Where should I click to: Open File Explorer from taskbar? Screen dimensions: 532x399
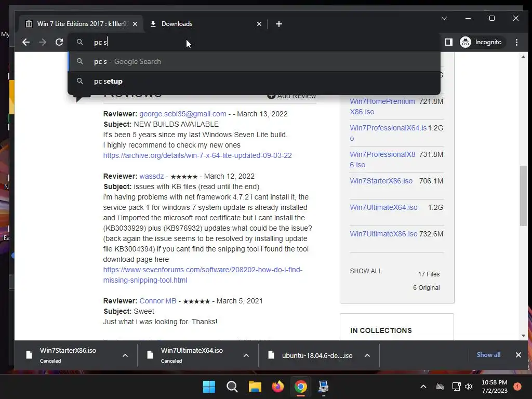[x=255, y=387]
